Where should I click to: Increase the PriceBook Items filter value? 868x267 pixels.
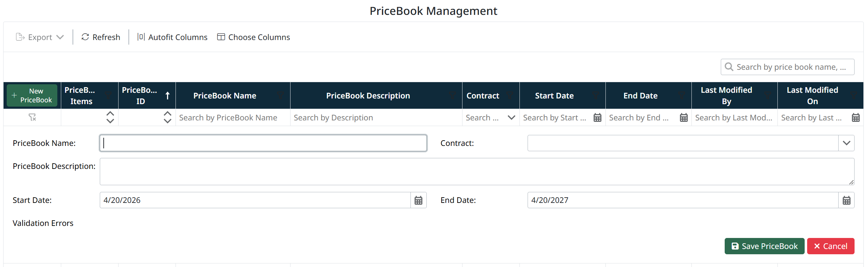[x=110, y=114]
